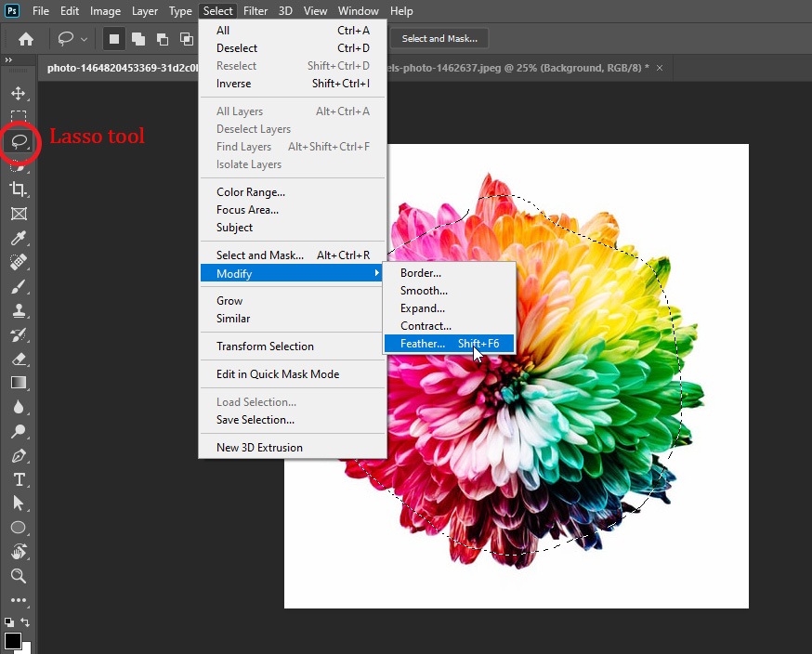Image resolution: width=812 pixels, height=654 pixels.
Task: Select the Eraser tool
Action: tap(19, 359)
